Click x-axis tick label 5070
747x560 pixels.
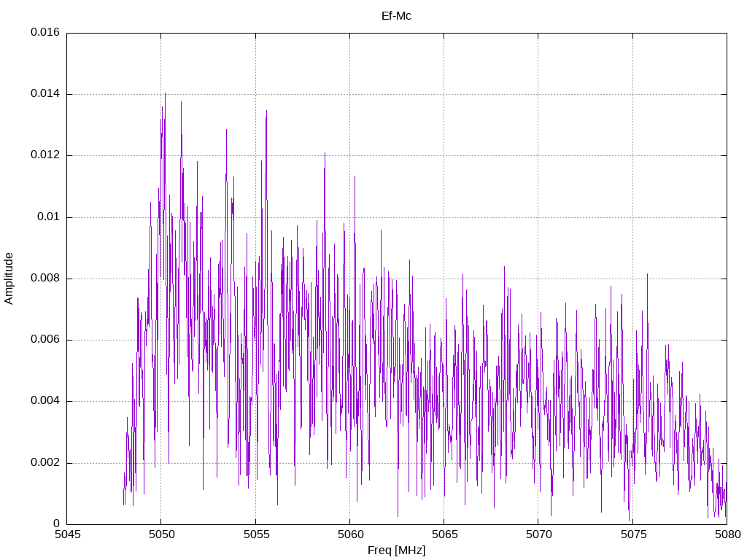tap(539, 534)
